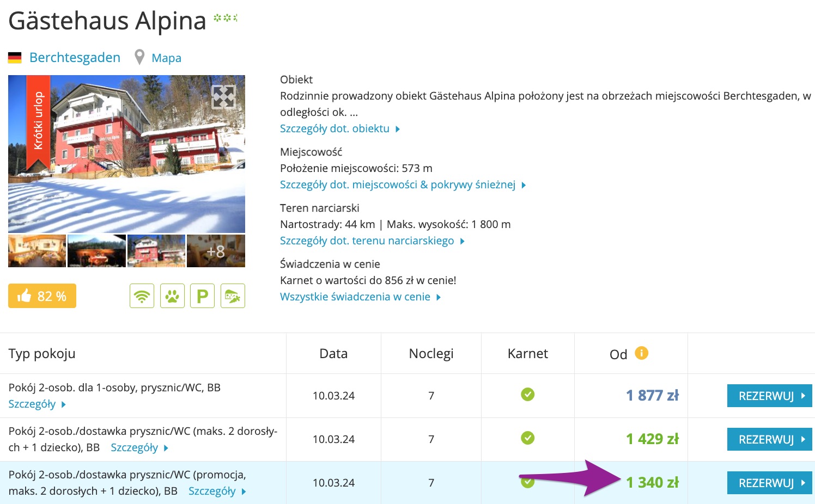
Task: Open the Berchtesgaden location link
Action: [x=75, y=58]
